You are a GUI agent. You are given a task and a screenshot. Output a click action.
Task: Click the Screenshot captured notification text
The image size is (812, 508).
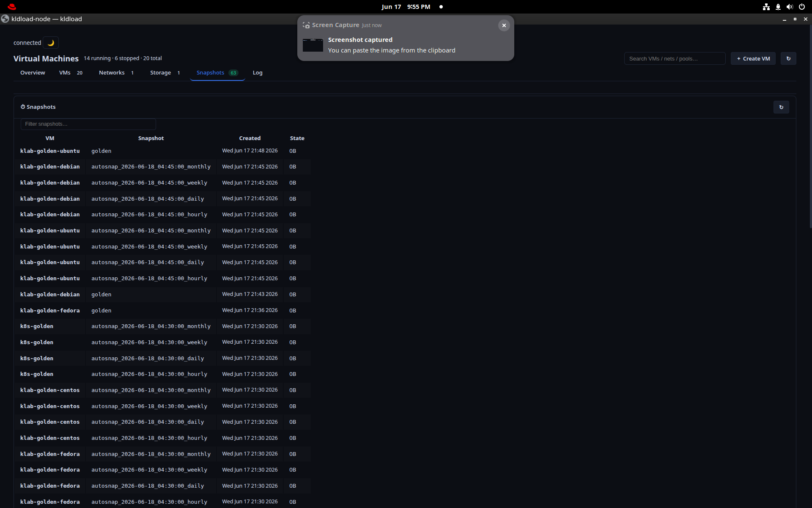[360, 40]
